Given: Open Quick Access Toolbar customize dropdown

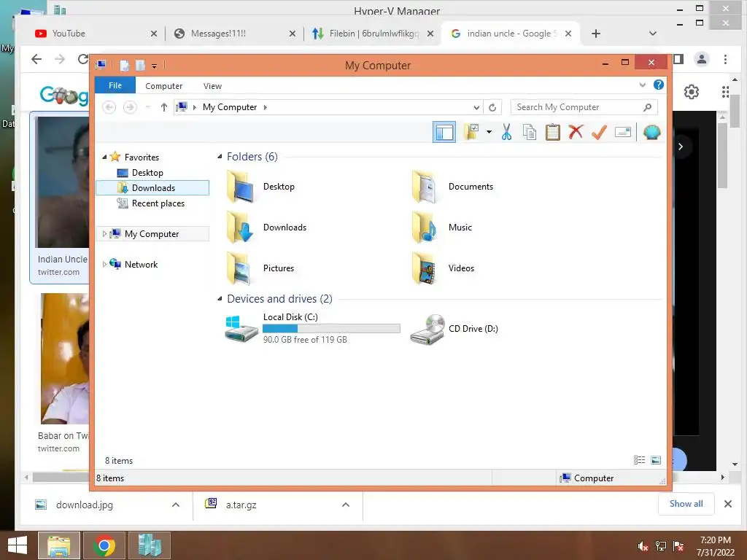Looking at the screenshot, I should tap(155, 66).
